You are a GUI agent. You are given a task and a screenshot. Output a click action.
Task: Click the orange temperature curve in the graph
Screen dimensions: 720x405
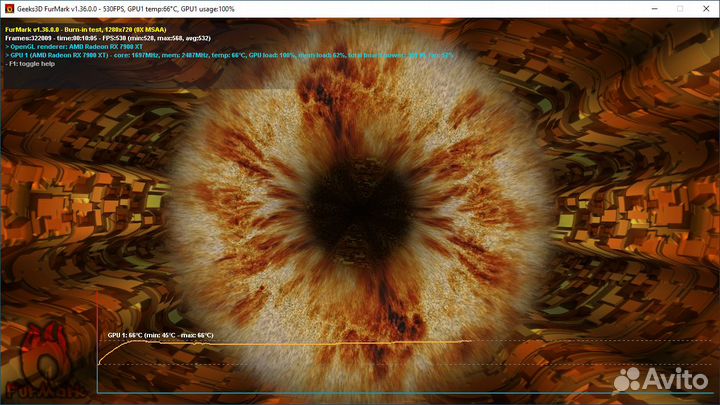click(300, 342)
